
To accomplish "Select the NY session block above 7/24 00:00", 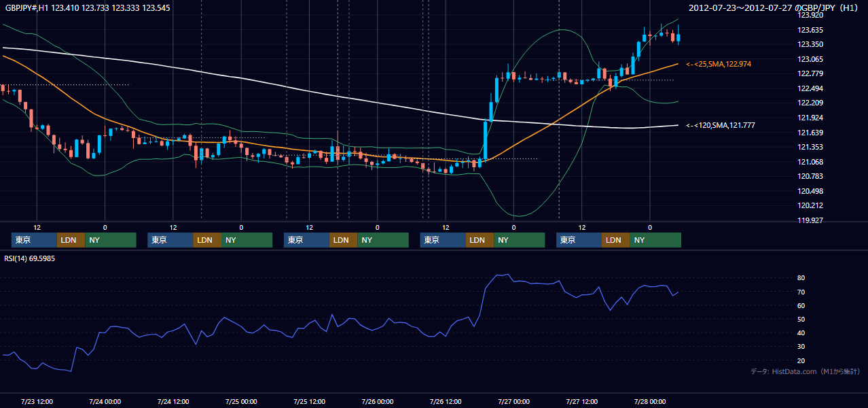I will pos(111,240).
